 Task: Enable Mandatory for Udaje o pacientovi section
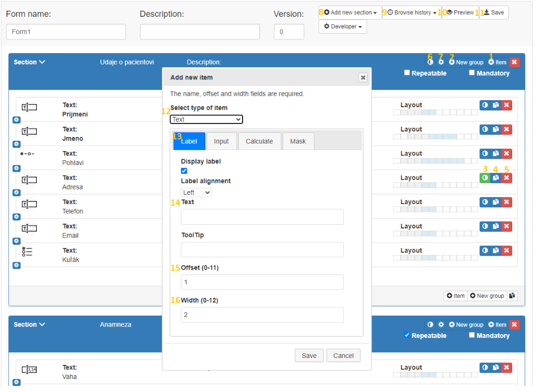click(472, 73)
